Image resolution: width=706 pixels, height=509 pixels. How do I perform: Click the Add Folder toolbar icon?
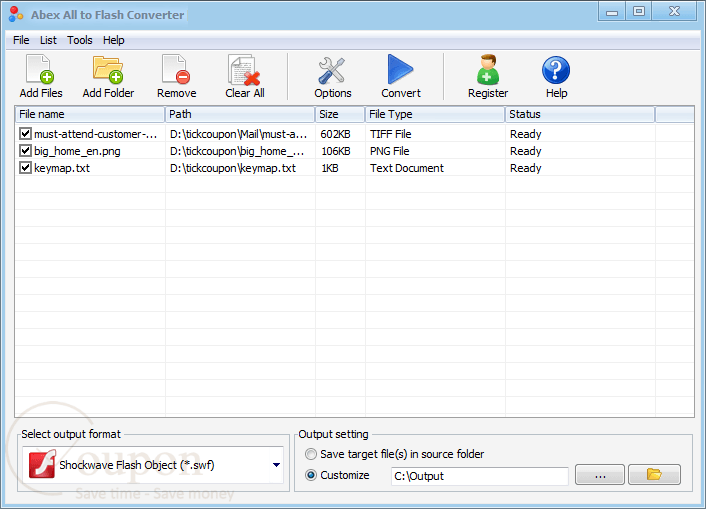[108, 69]
